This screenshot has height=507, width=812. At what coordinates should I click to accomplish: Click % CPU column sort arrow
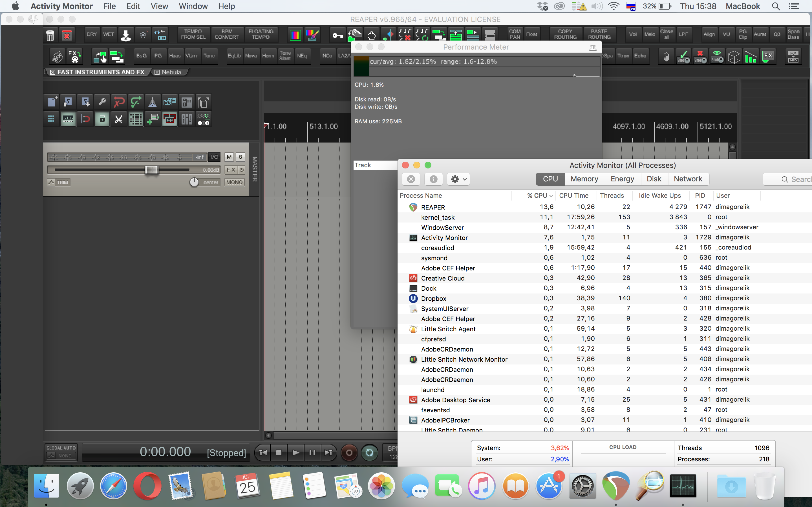pyautogui.click(x=551, y=196)
